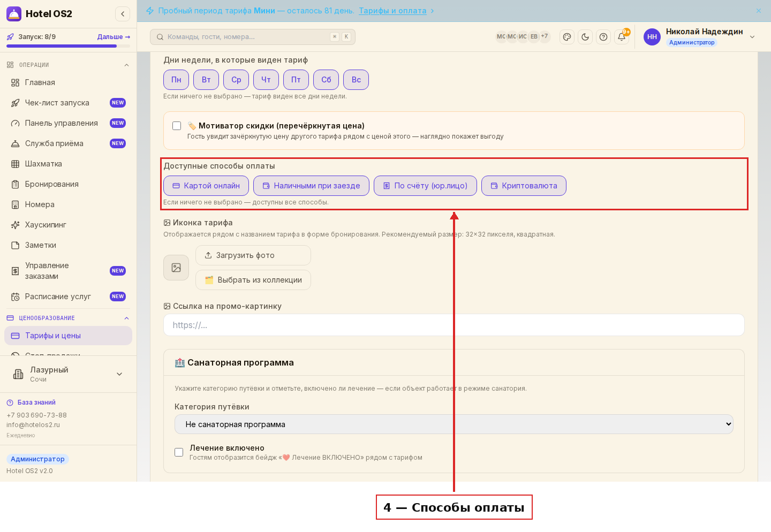Viewport: 771px width, 532px height.
Task: Close the trial period banner
Action: (x=759, y=11)
